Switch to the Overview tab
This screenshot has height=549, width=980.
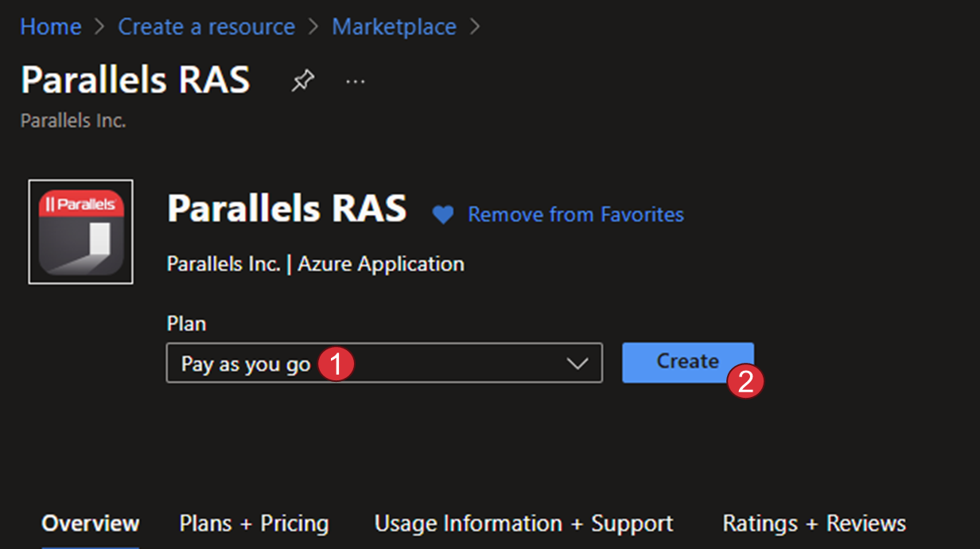click(x=91, y=524)
